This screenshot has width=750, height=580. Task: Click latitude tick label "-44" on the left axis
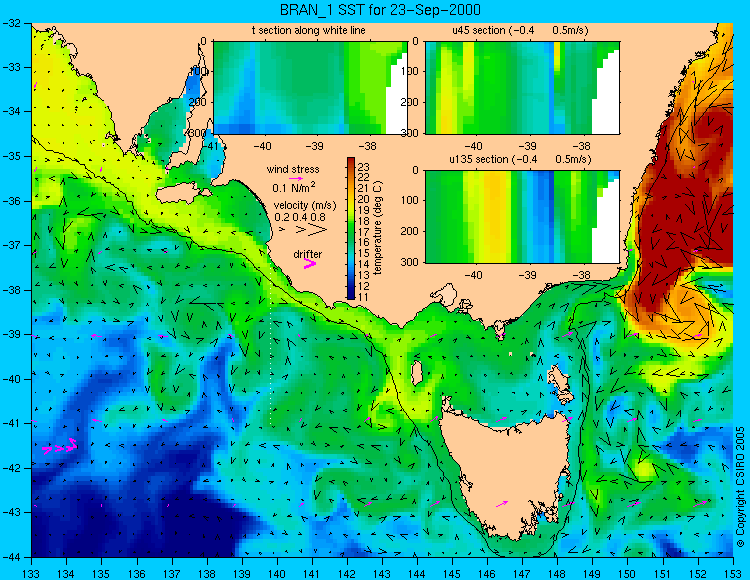[x=11, y=557]
